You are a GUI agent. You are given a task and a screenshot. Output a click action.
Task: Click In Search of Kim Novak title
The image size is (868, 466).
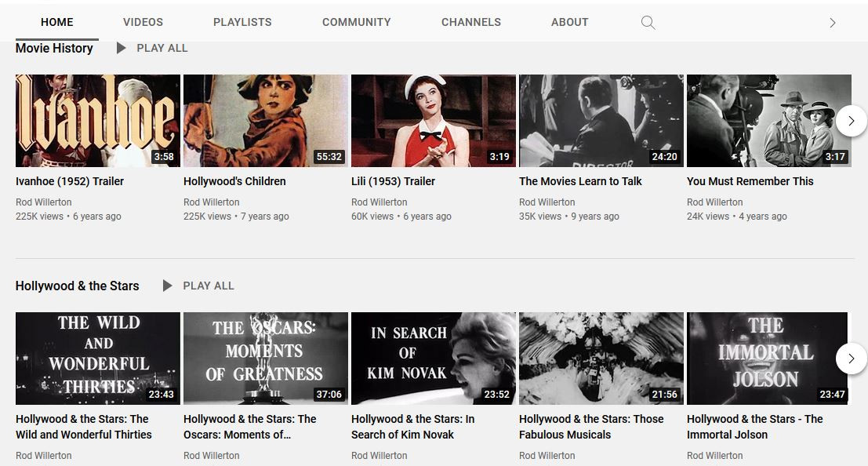pyautogui.click(x=412, y=427)
